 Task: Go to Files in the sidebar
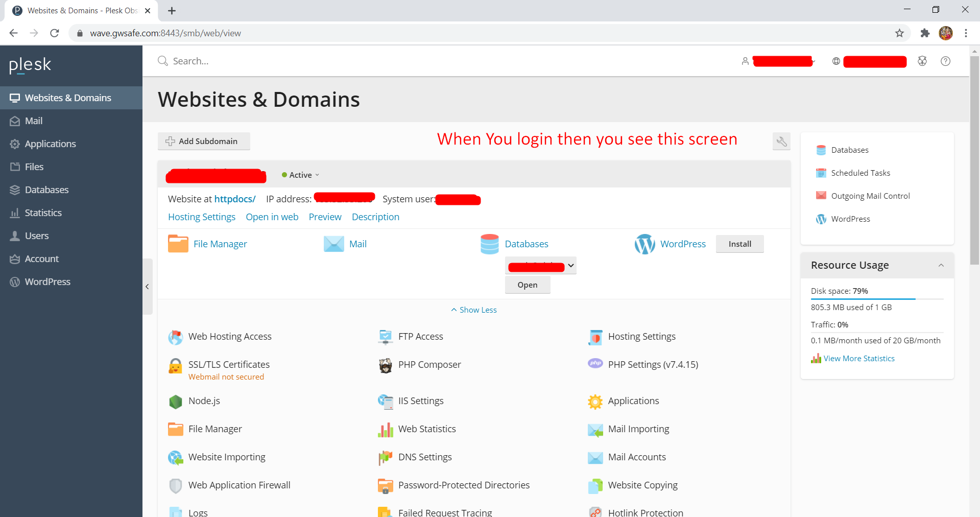(x=71, y=167)
